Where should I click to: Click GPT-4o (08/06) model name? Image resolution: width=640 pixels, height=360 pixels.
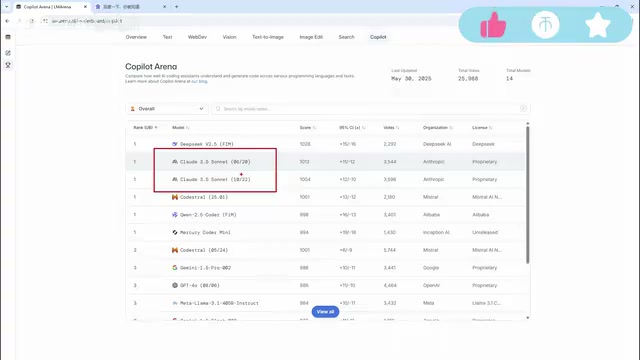click(x=200, y=285)
